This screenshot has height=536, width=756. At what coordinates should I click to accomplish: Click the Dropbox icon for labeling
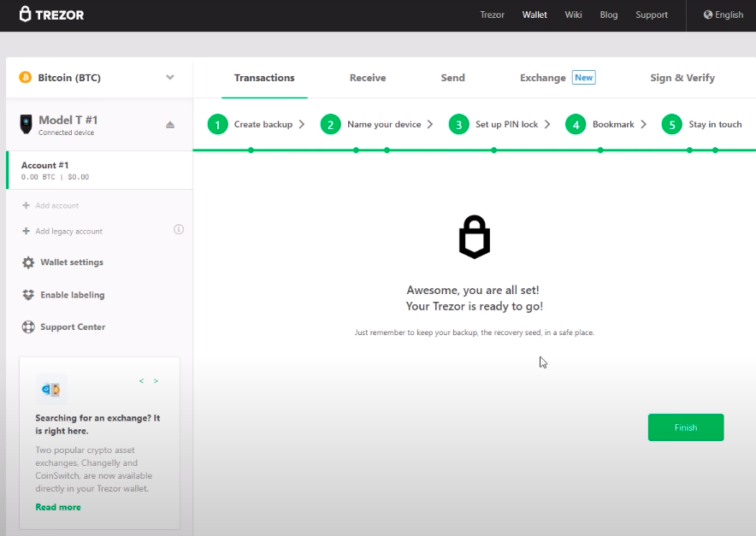(28, 295)
